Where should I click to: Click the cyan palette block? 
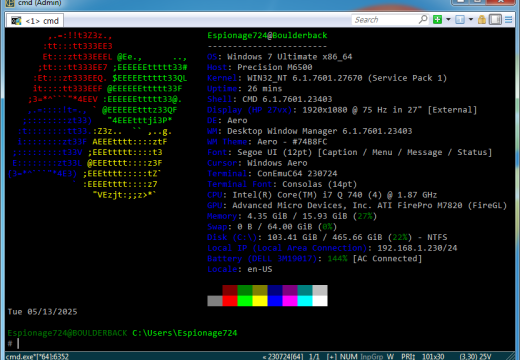[x=305, y=301]
